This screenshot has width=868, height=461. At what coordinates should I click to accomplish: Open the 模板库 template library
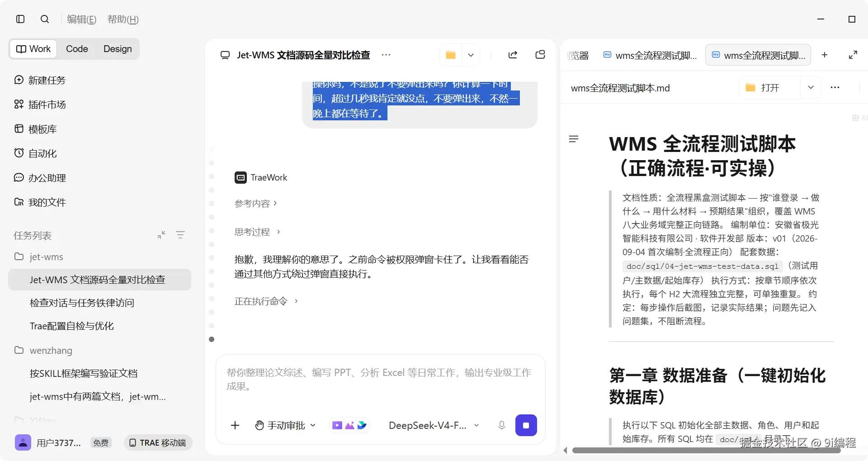35,129
